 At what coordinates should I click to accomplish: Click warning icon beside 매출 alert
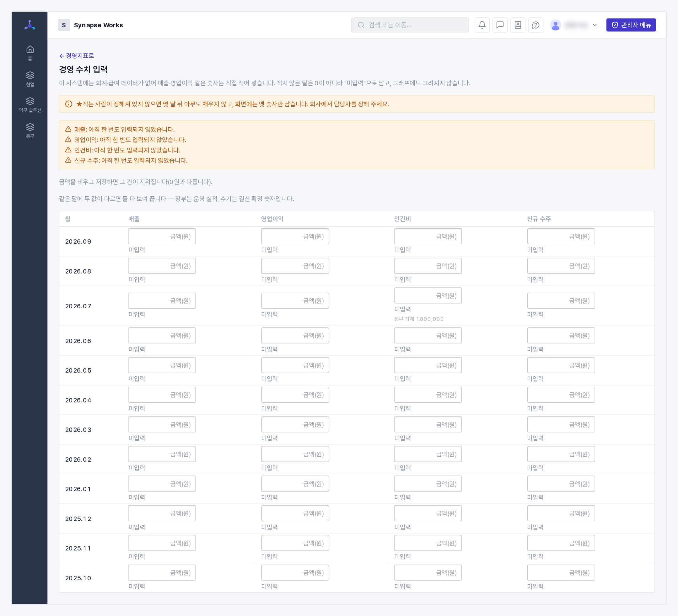click(68, 129)
